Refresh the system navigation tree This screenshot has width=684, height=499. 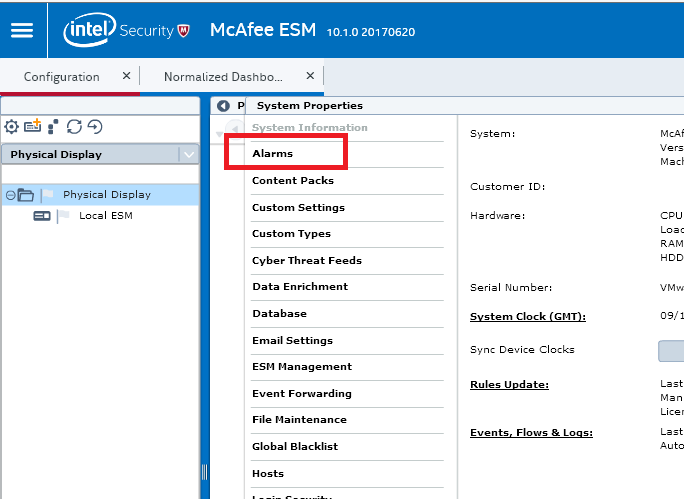pyautogui.click(x=74, y=127)
